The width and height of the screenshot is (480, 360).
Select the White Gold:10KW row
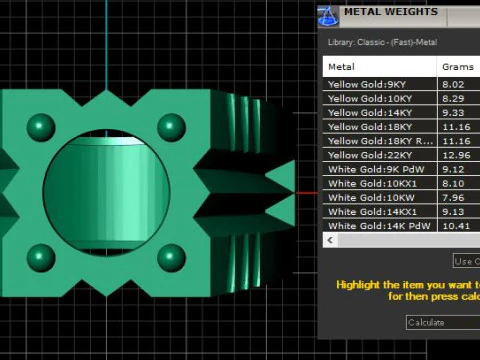point(401,198)
